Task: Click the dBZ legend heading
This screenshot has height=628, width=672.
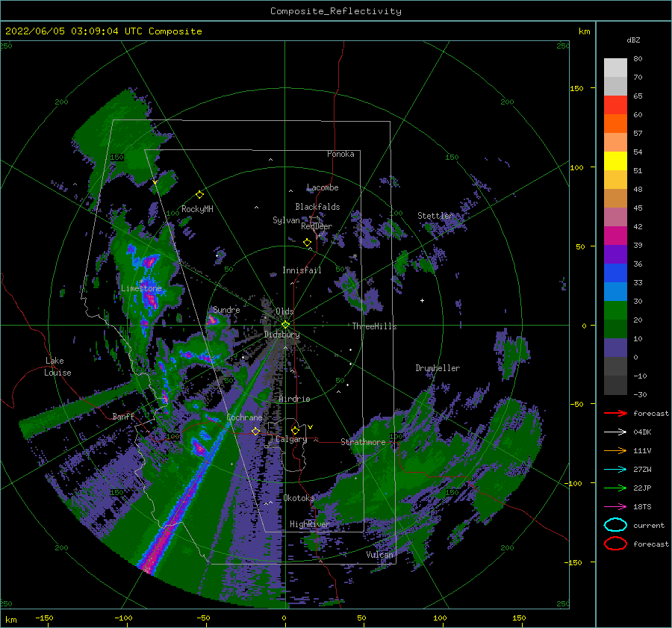Action: (633, 40)
